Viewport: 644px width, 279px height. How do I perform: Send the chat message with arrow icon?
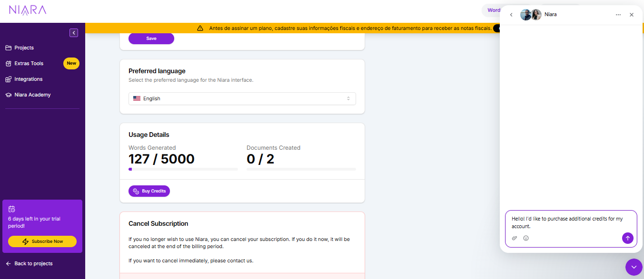627,238
